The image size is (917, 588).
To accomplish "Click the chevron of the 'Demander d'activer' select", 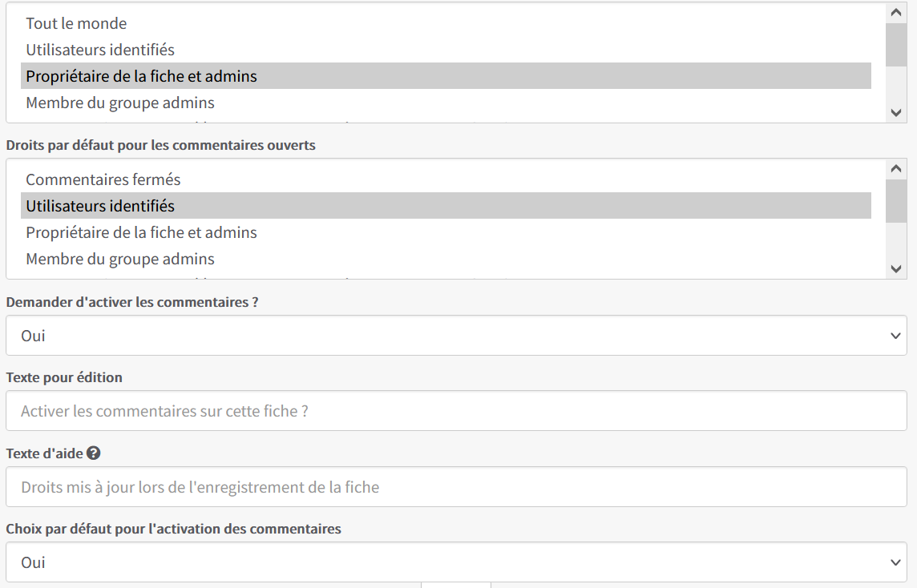I will tap(895, 336).
